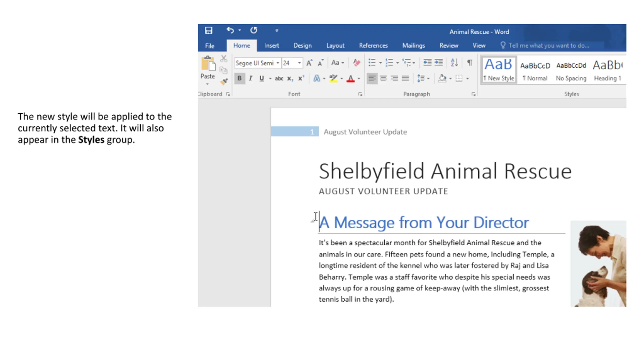The height and width of the screenshot is (362, 644).
Task: Click the red Font Color button
Action: click(350, 78)
